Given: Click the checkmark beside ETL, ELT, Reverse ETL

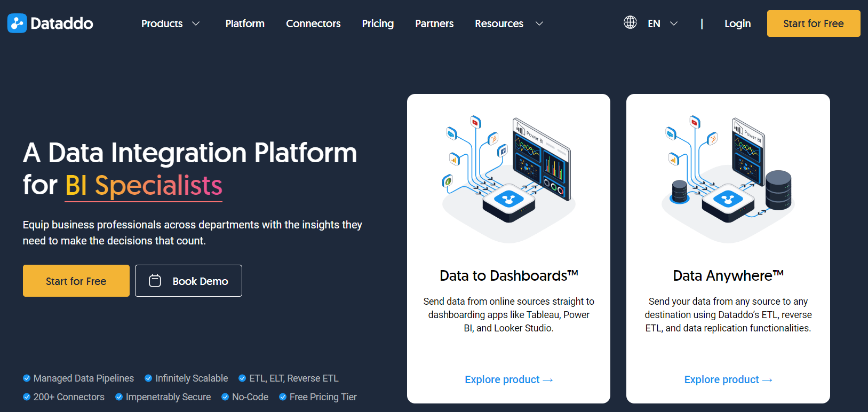Looking at the screenshot, I should pos(242,378).
